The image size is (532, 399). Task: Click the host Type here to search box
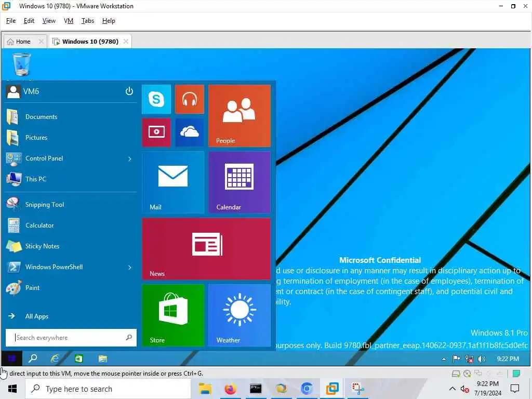pyautogui.click(x=108, y=389)
